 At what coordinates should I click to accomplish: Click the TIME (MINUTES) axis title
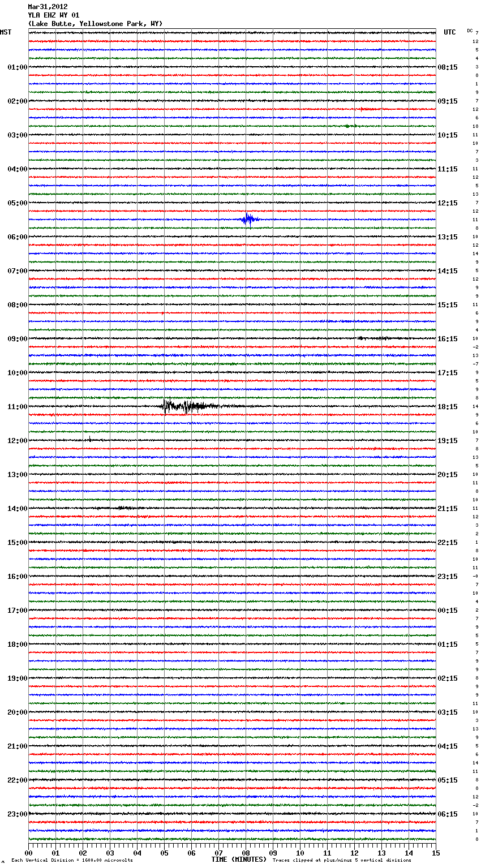click(x=239, y=860)
